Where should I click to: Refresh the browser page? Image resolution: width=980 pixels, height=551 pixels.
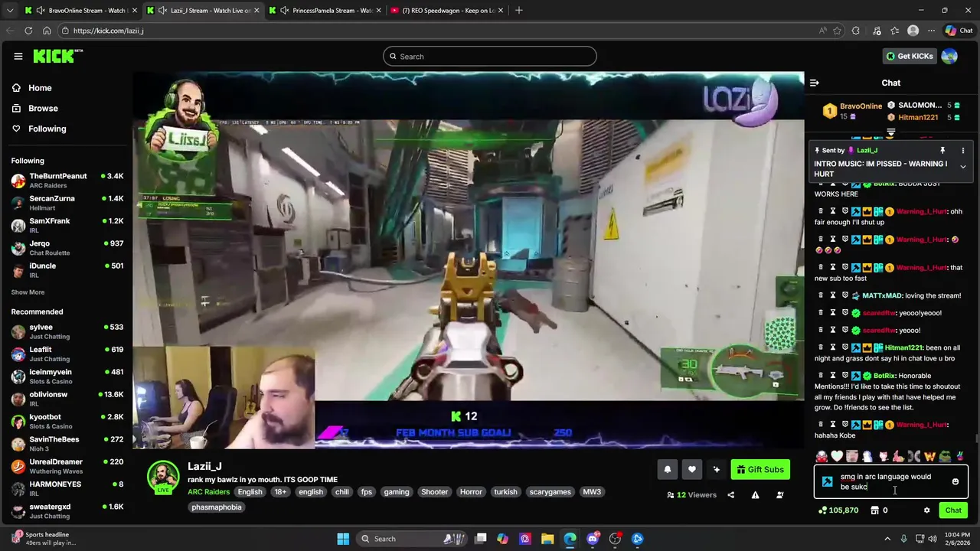click(x=28, y=31)
